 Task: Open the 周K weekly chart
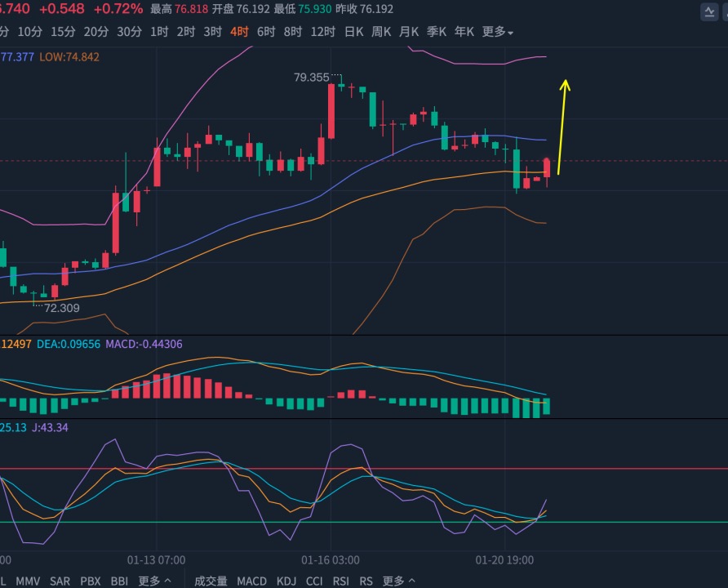click(x=381, y=32)
